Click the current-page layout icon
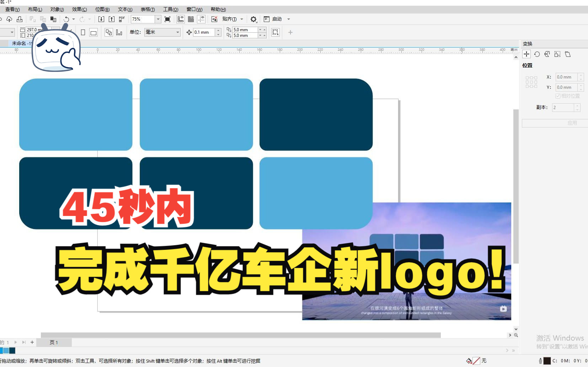 [x=119, y=32]
